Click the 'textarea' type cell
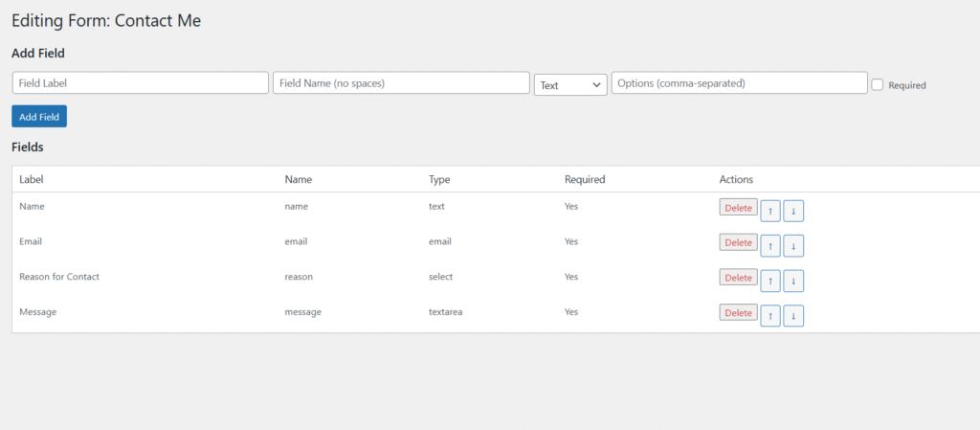980x430 pixels. (x=446, y=311)
